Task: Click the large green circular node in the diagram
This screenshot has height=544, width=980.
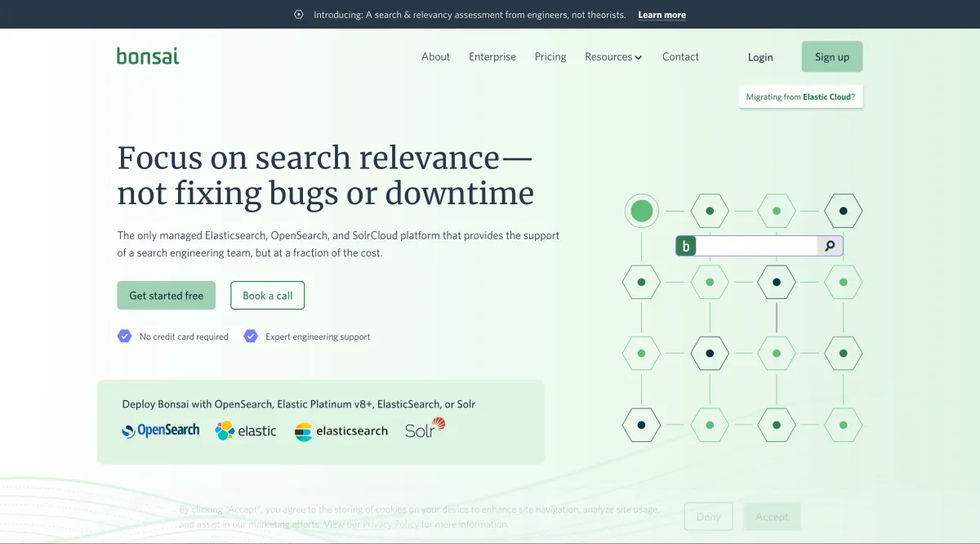Action: coord(642,211)
